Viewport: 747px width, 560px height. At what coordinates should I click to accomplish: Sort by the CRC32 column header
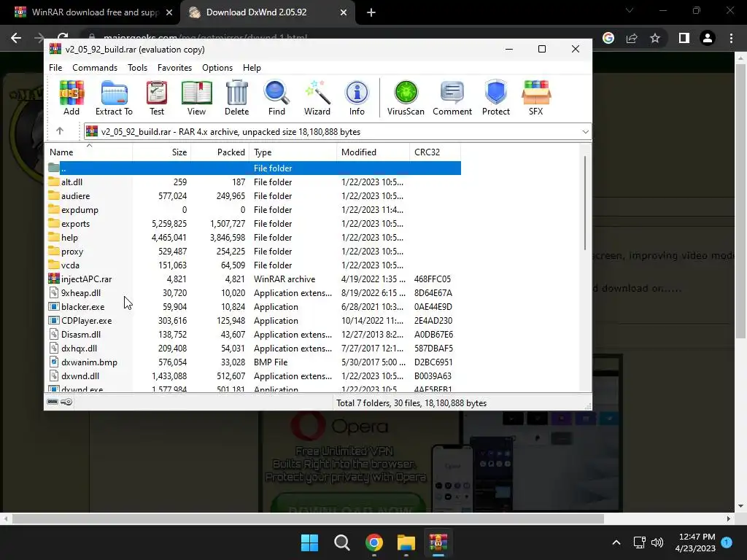(x=435, y=152)
